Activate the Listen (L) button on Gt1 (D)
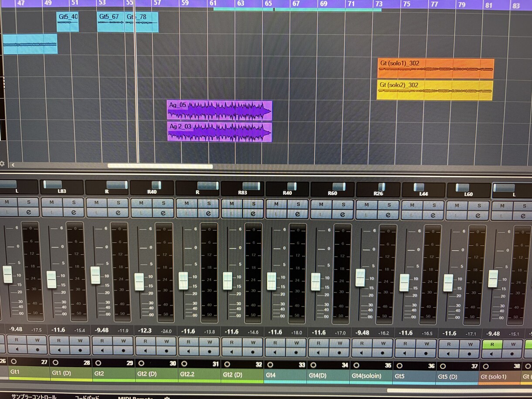532x399 pixels. (52, 212)
